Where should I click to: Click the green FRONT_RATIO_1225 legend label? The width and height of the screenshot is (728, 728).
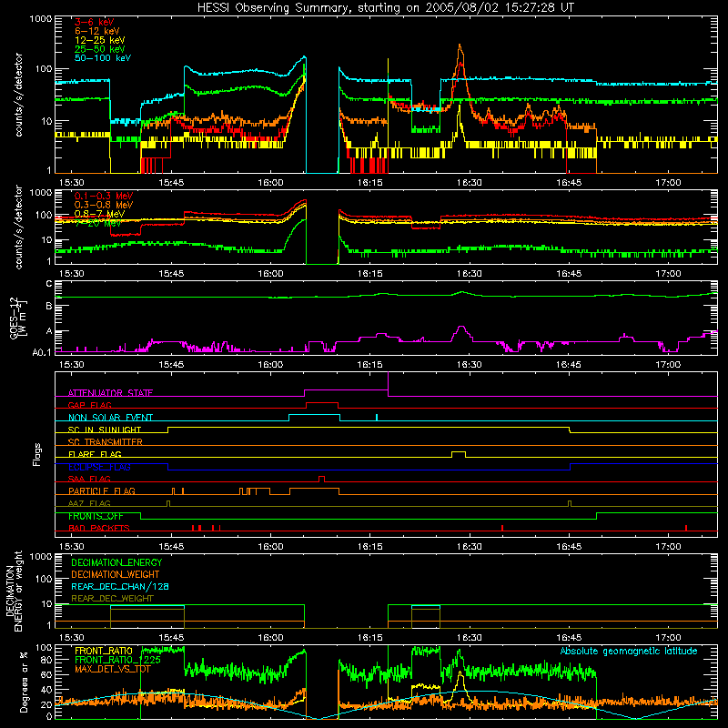117,660
